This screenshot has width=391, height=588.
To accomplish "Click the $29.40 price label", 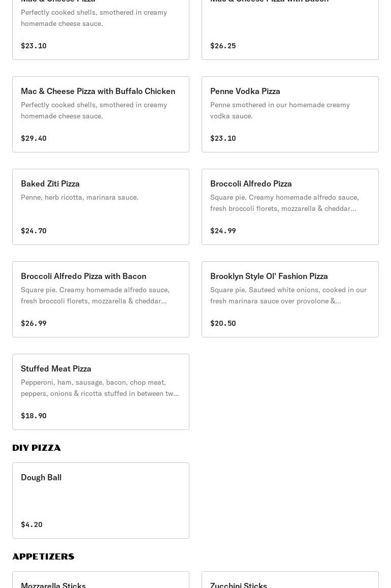I will point(34,138).
